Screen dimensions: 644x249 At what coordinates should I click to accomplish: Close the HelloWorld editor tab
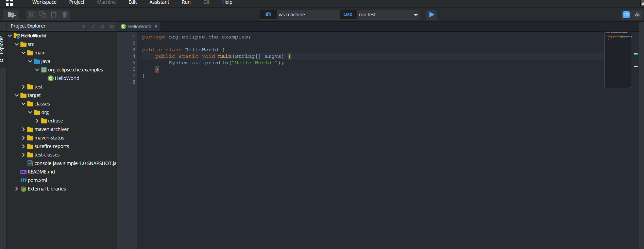point(156,27)
